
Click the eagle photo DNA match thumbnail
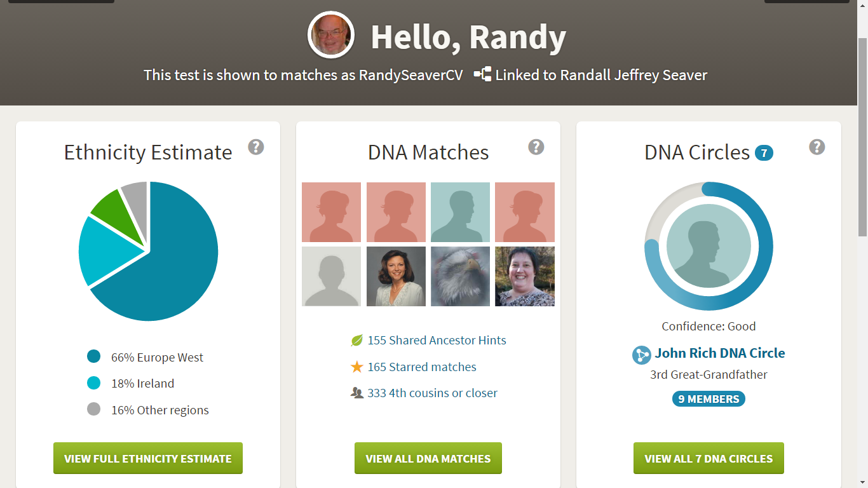pos(460,276)
